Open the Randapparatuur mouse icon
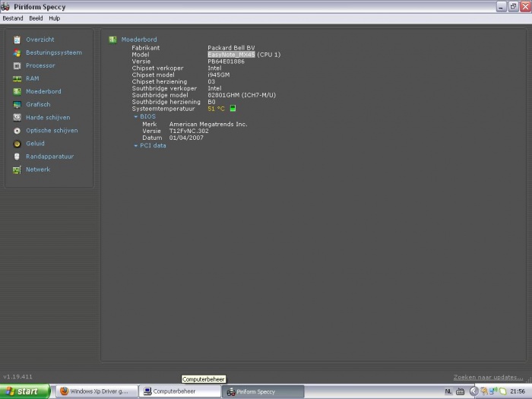This screenshot has width=532, height=399. [x=17, y=157]
